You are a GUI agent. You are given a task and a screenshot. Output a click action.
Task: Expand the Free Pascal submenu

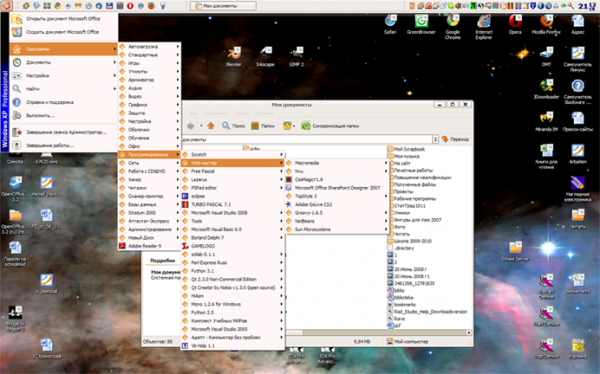(x=232, y=171)
